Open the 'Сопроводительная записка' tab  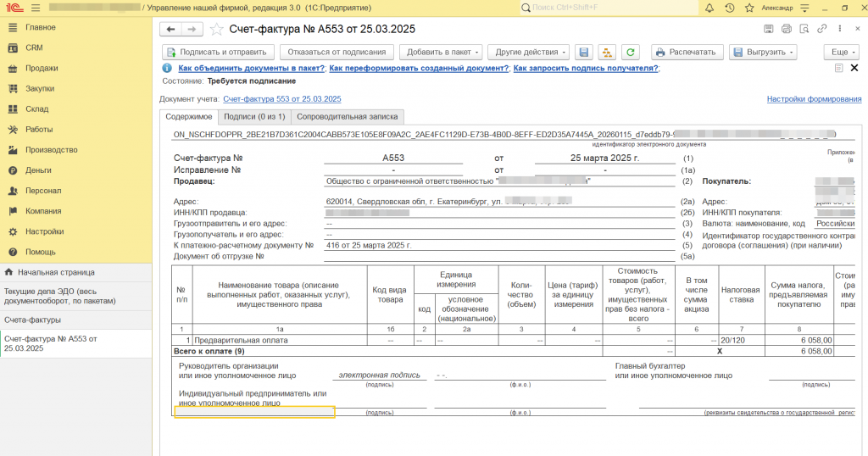(347, 117)
